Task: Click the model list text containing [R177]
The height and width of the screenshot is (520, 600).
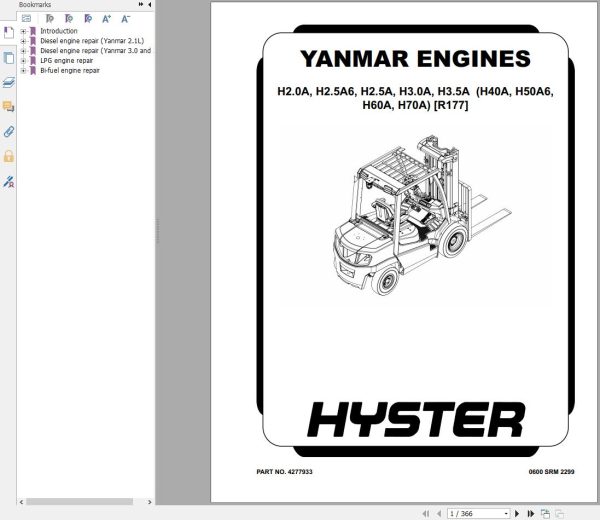Action: point(415,98)
